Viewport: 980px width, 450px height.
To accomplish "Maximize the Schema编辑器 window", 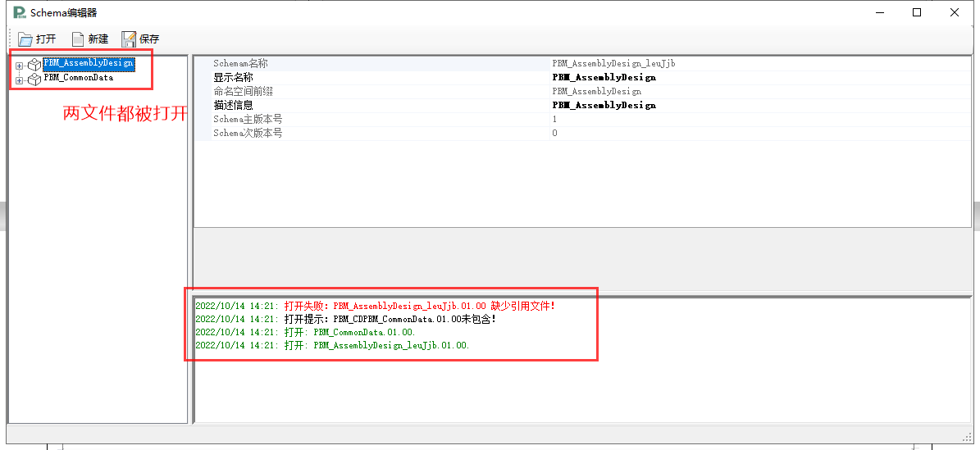I will (x=917, y=12).
